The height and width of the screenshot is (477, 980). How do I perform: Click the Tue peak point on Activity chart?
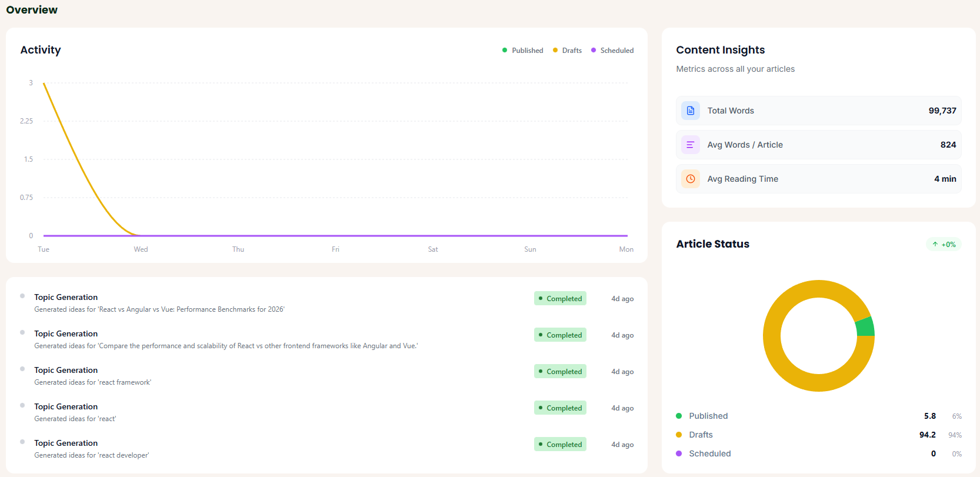pos(44,84)
